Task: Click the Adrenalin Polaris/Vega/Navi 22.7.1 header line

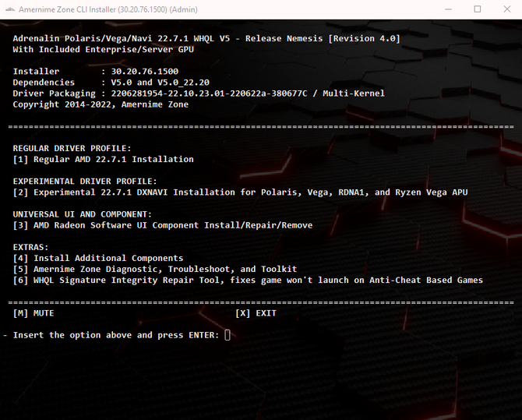Action: [x=206, y=38]
